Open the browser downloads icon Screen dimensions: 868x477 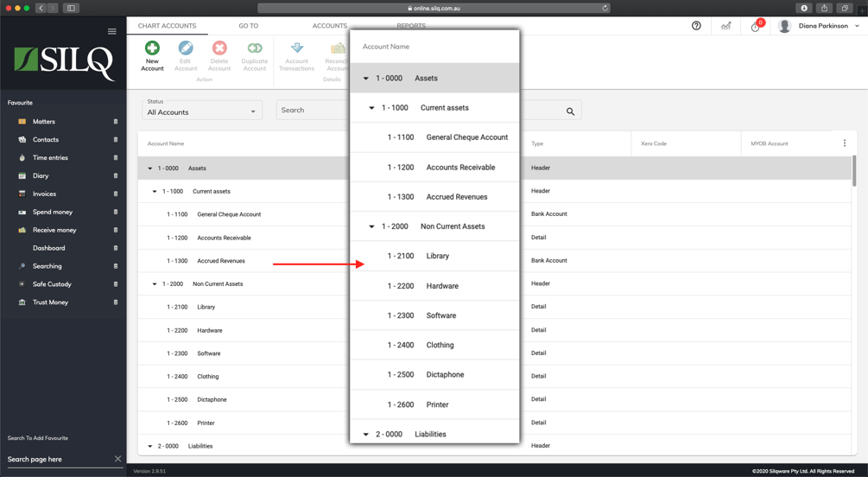pos(804,8)
